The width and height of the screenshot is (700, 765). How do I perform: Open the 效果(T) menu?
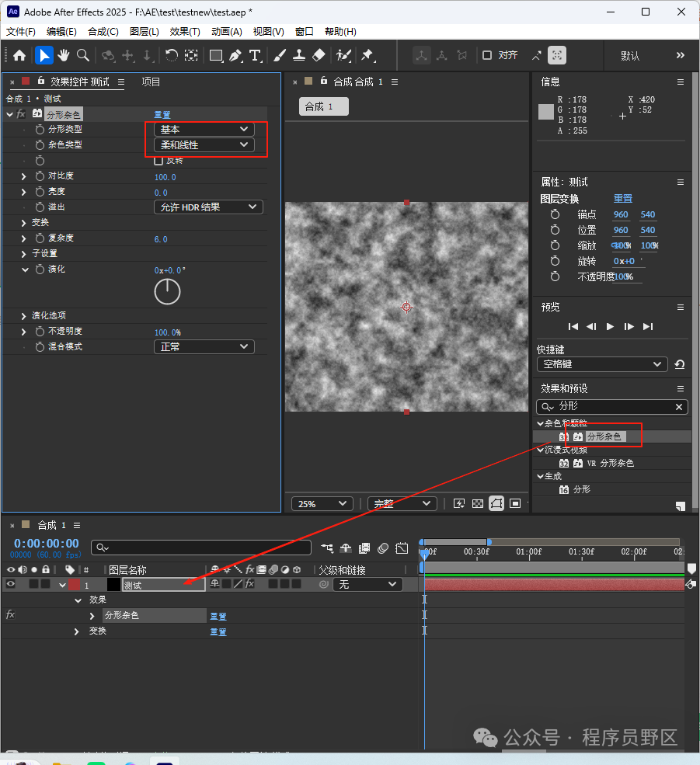(x=185, y=32)
